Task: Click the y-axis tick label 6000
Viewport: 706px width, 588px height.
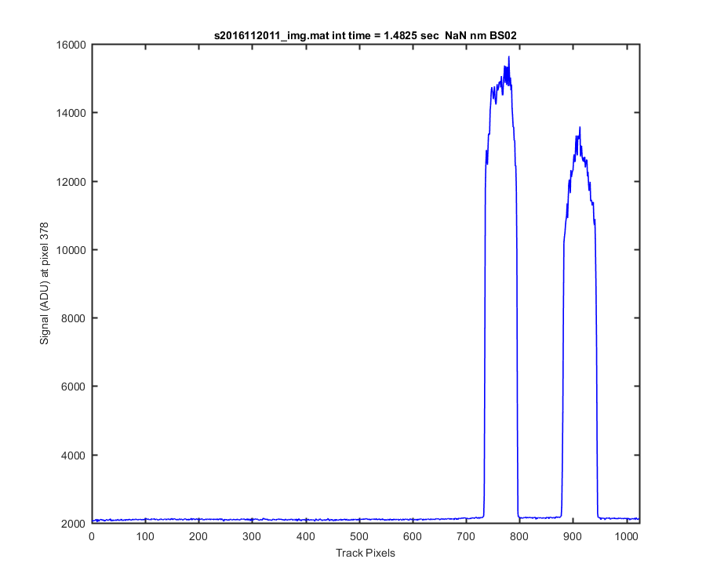Action: [x=74, y=387]
